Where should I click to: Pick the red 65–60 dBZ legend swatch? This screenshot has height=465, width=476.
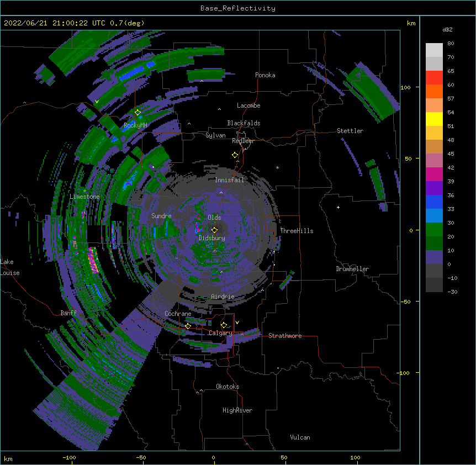point(434,78)
